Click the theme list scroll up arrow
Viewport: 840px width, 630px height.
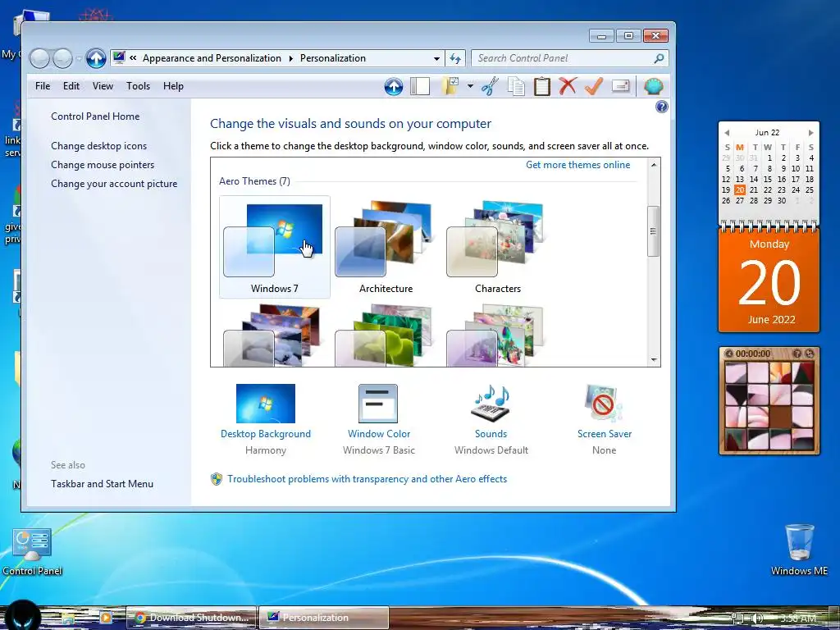click(654, 164)
